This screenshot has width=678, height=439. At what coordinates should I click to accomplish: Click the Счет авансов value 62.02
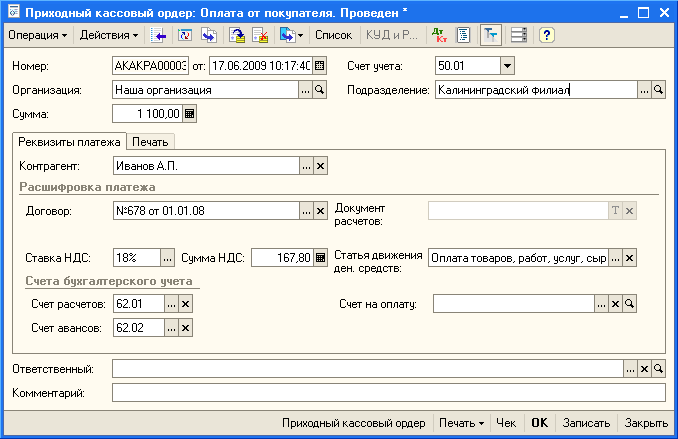pyautogui.click(x=139, y=328)
